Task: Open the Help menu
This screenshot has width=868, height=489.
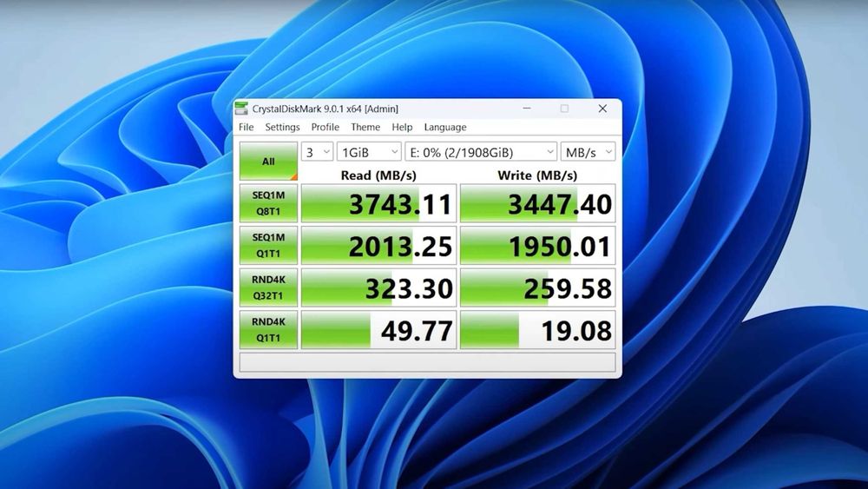Action: click(x=402, y=127)
